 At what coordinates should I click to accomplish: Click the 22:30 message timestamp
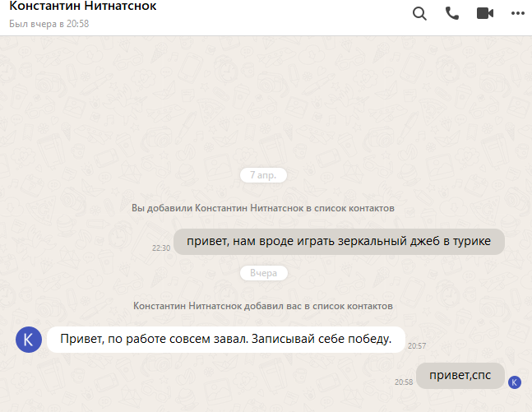click(161, 248)
